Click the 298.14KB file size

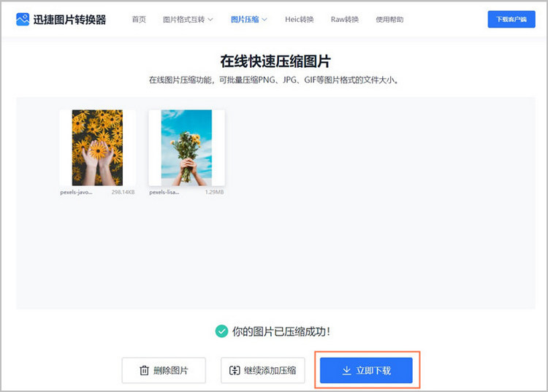click(123, 192)
